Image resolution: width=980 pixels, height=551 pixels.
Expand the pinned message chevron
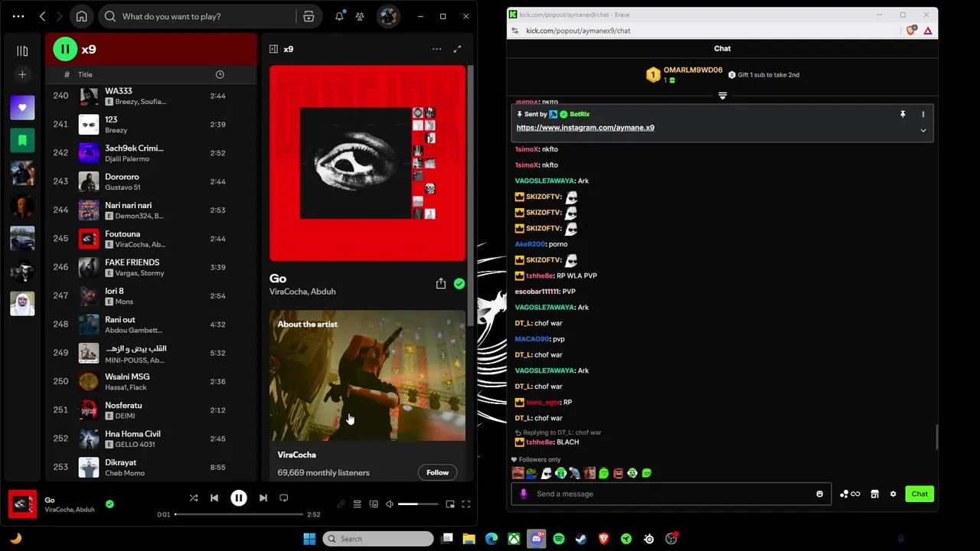923,131
